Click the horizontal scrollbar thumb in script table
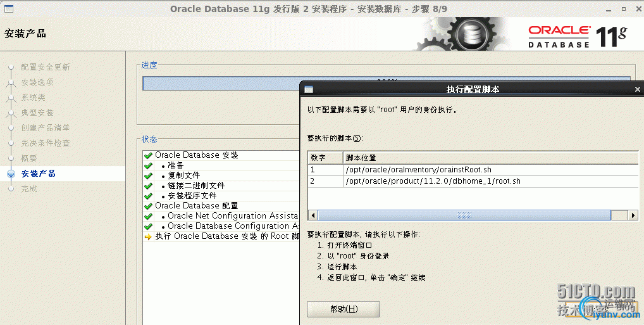The height and width of the screenshot is (325, 644). tap(464, 215)
